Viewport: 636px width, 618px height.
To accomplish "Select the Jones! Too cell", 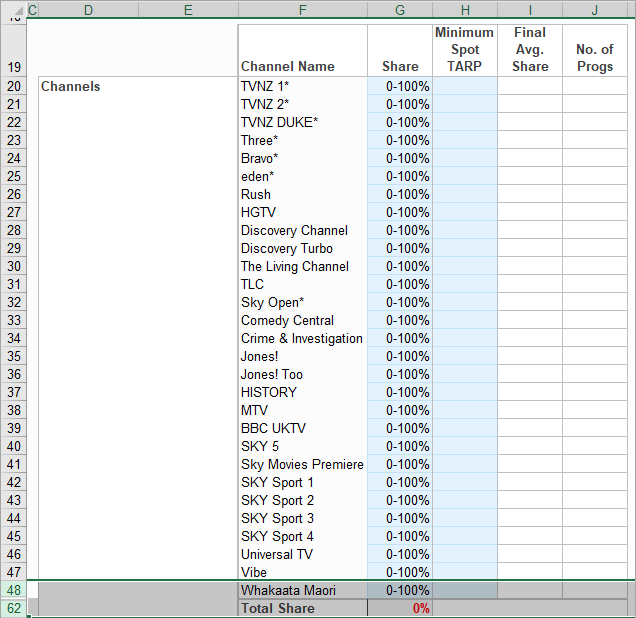I will coord(303,374).
